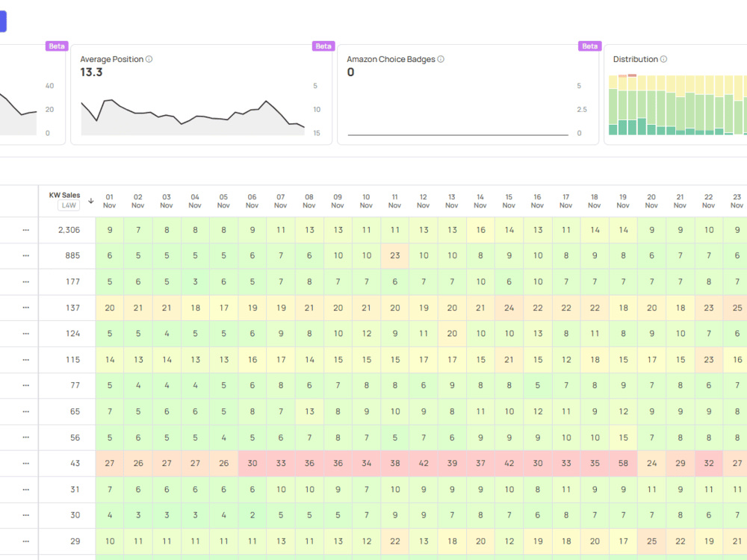Open the three-dot menu for row 885
The image size is (747, 560).
point(25,255)
